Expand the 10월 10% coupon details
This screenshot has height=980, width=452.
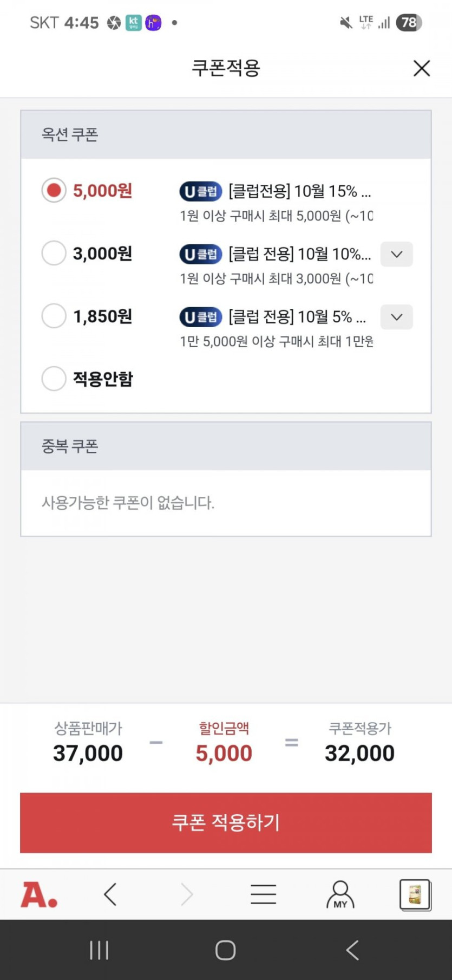tap(396, 254)
